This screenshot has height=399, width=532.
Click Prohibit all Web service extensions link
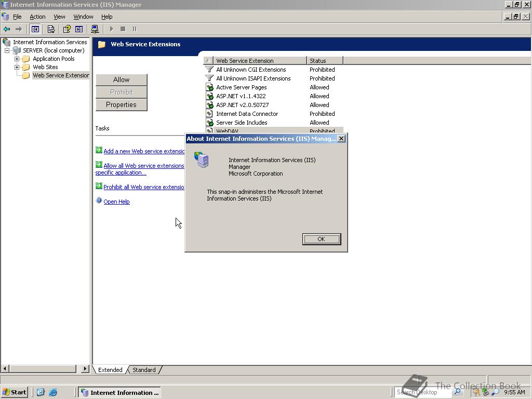point(144,187)
